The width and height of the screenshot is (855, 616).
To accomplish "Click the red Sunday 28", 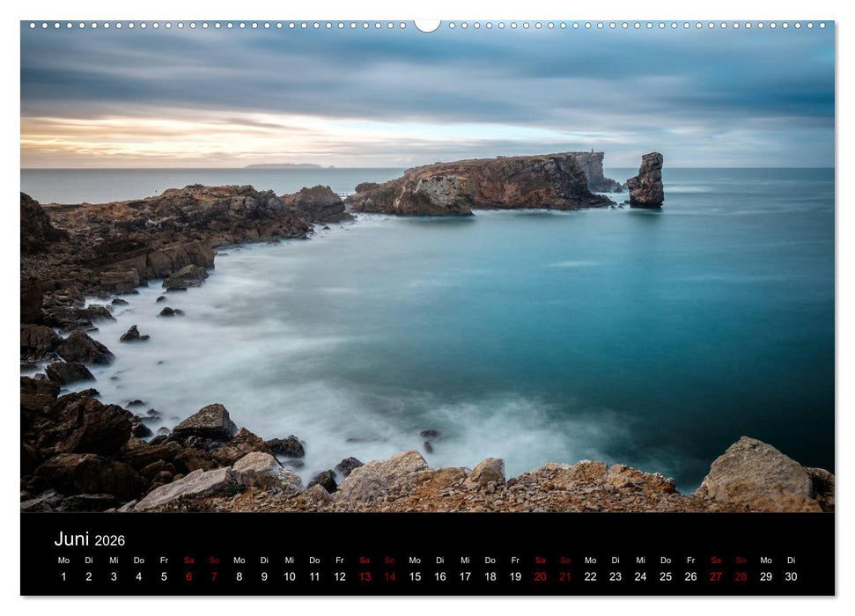I will click(x=741, y=578).
